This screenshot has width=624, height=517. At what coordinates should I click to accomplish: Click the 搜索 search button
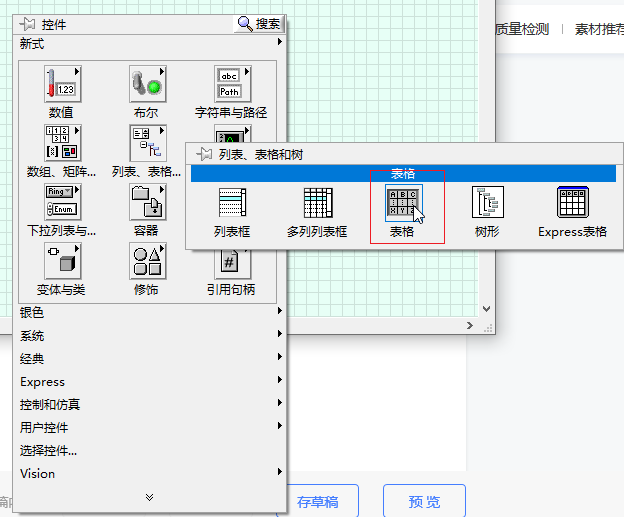tap(259, 24)
